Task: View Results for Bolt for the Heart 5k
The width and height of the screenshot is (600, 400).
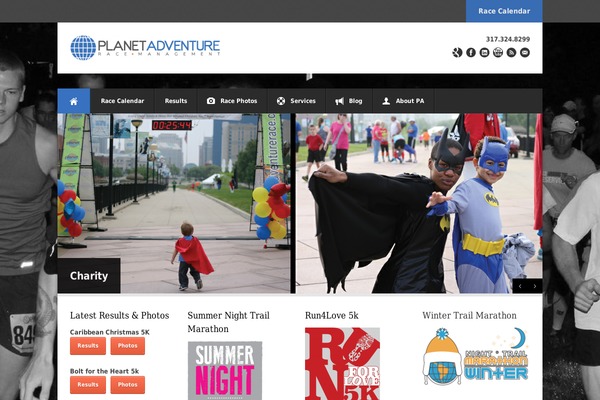Action: [88, 385]
